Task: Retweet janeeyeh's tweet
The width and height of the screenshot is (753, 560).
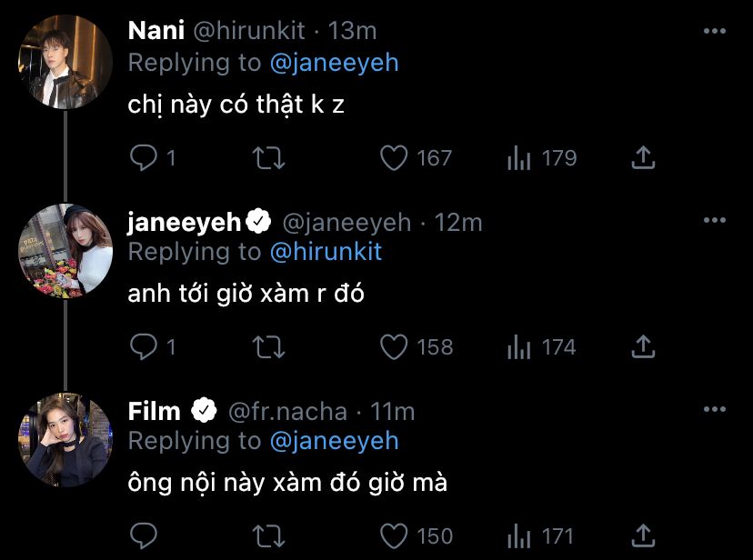Action: (268, 346)
